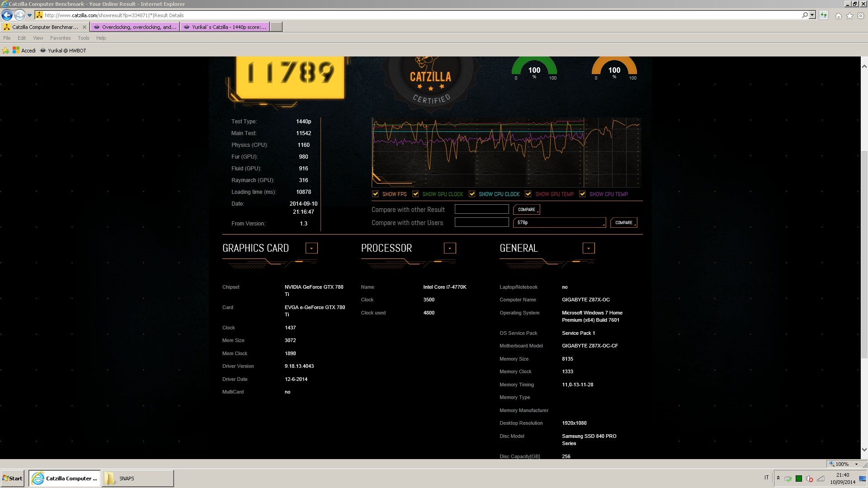This screenshot has width=868, height=488.
Task: Toggle the SHOW CPU CLOCK checkbox
Action: pos(472,194)
